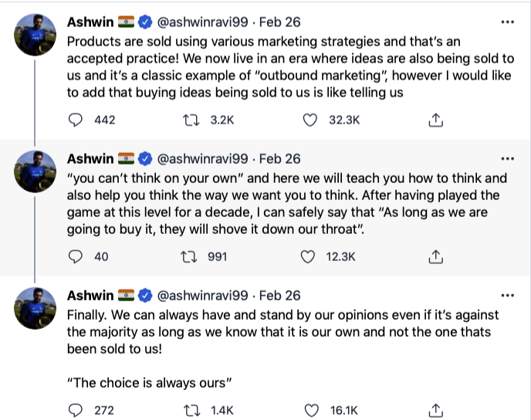
Task: Share the final tweet of the thread
Action: click(x=435, y=409)
